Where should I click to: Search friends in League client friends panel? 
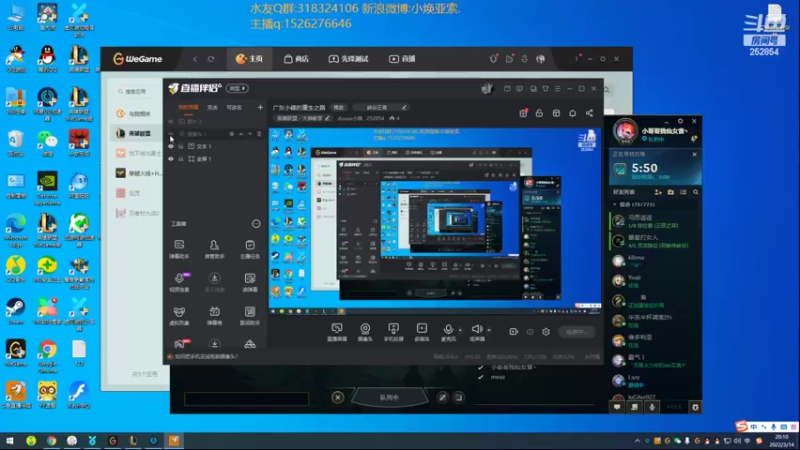[x=696, y=192]
